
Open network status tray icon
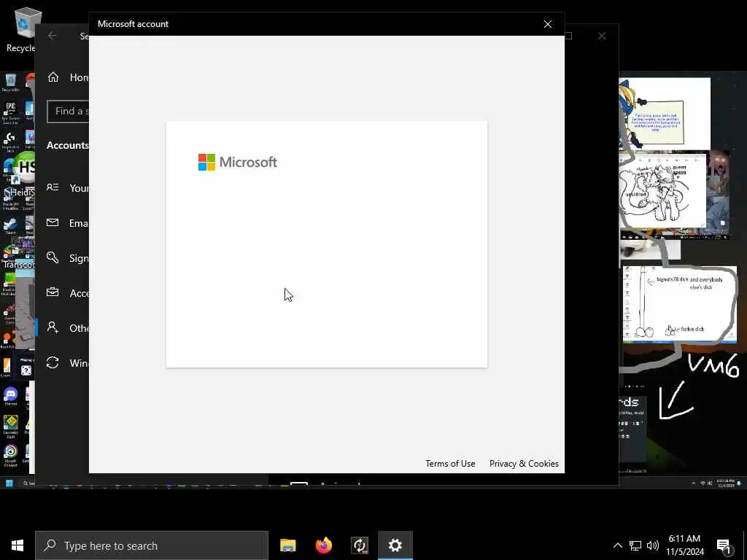tap(635, 545)
